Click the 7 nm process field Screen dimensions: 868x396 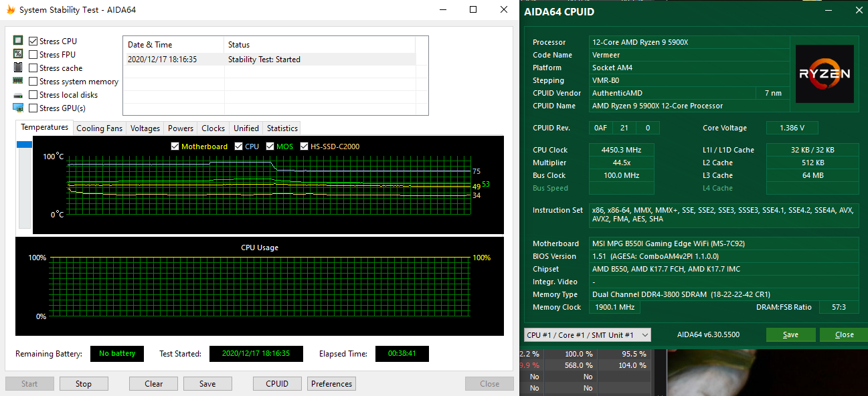(772, 93)
